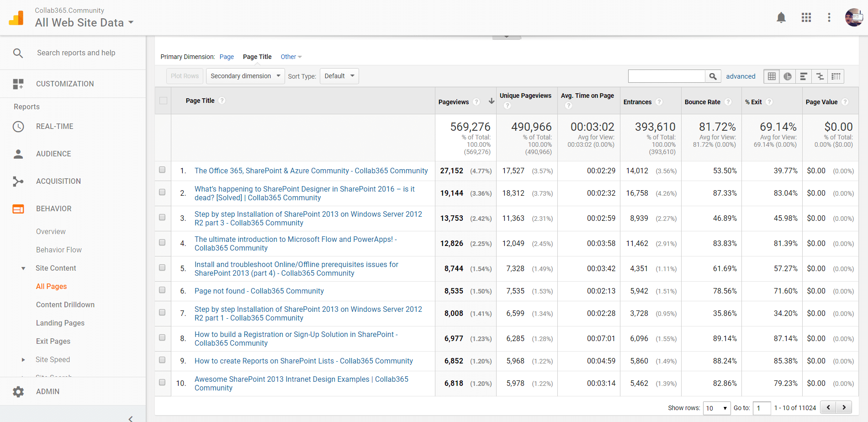Set primary dimension to Page
Screen dimensions: 868x422
pyautogui.click(x=227, y=57)
